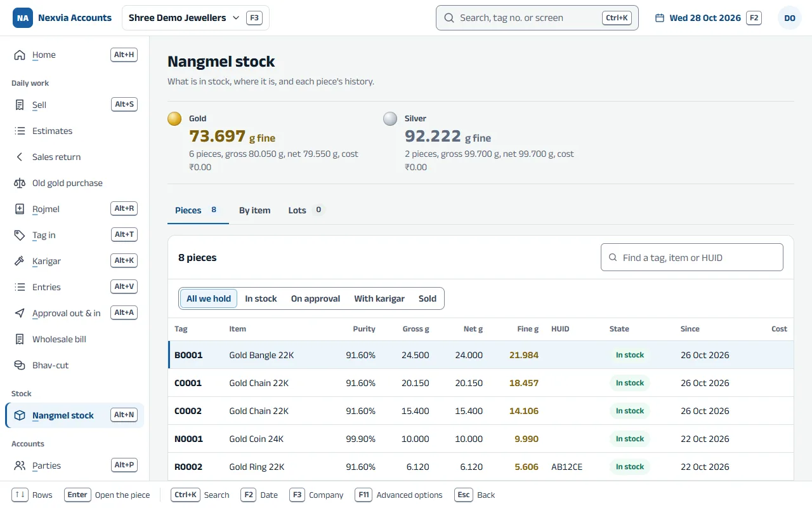Click the Fine g column header
This screenshot has height=508, width=812.
pyautogui.click(x=528, y=329)
